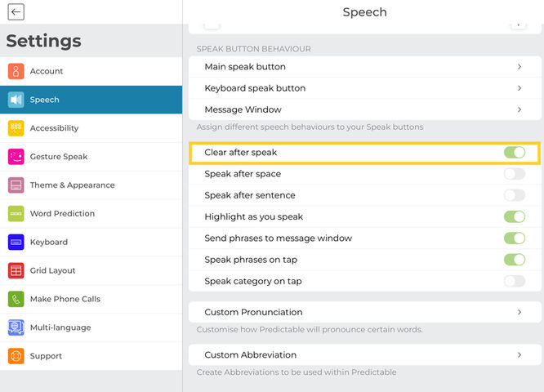Open Custom Pronunciation settings
The image size is (544, 392).
click(365, 312)
